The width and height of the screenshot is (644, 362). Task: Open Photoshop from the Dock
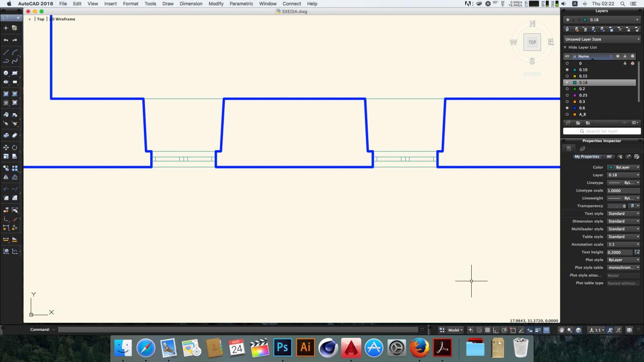tap(282, 348)
